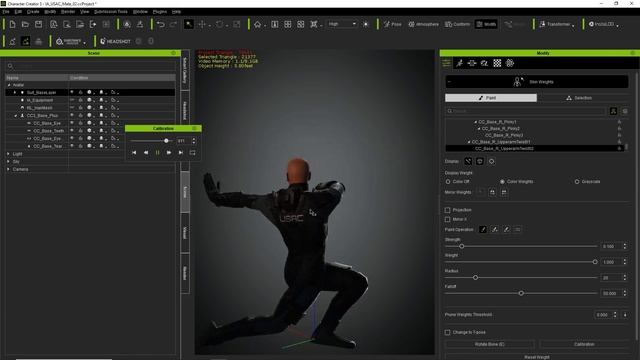
Task: Enable the Projection checkbox
Action: pos(447,210)
